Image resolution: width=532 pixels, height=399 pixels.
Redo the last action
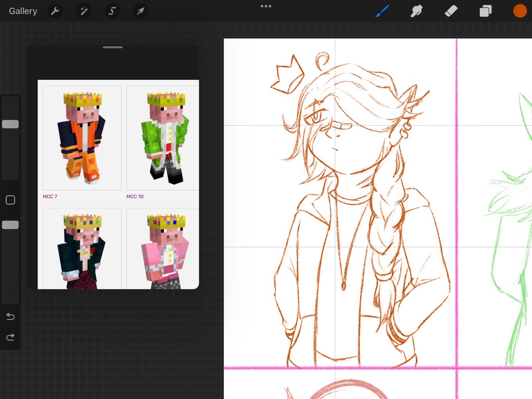click(10, 338)
